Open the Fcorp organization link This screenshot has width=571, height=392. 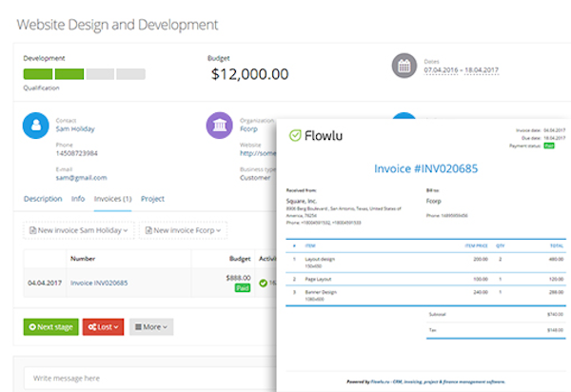click(x=248, y=128)
